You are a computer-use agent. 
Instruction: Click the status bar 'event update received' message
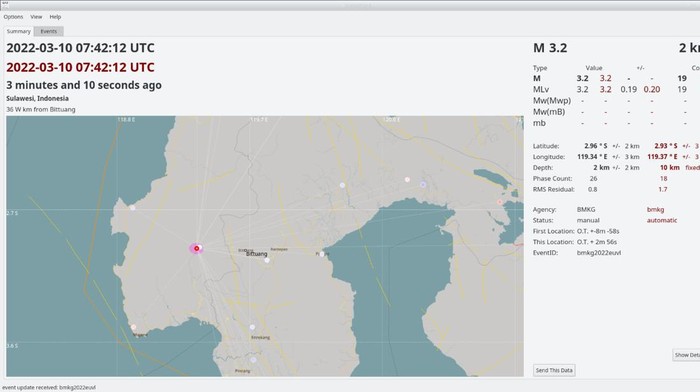(x=49, y=388)
